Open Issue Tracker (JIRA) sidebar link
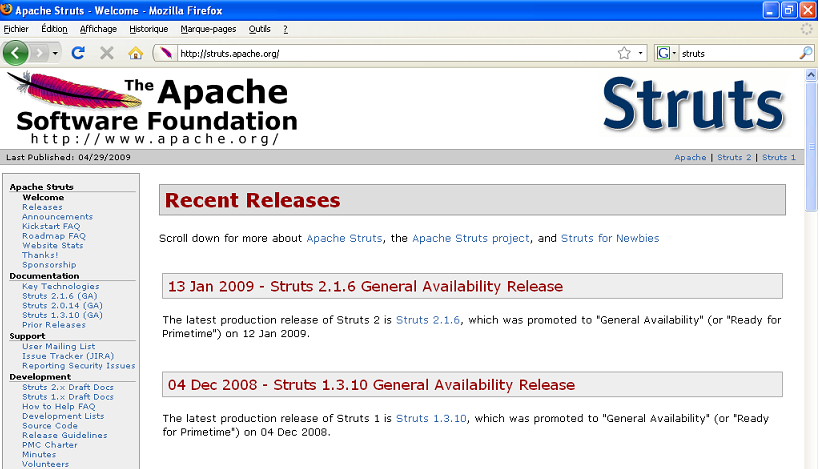Image resolution: width=820 pixels, height=469 pixels. point(67,355)
